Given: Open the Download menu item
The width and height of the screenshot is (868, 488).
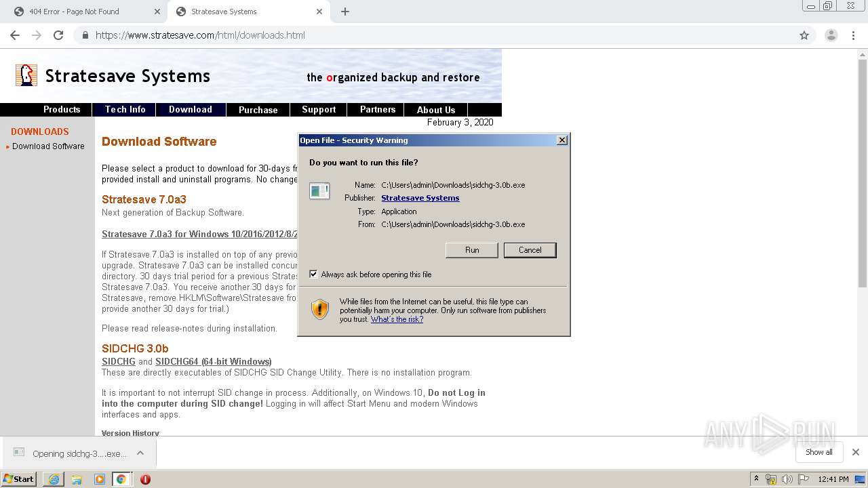Looking at the screenshot, I should [190, 109].
